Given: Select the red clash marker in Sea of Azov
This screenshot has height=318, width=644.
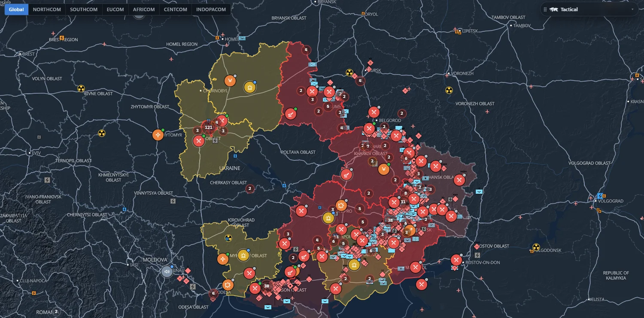Looking at the screenshot, I should (x=422, y=284).
